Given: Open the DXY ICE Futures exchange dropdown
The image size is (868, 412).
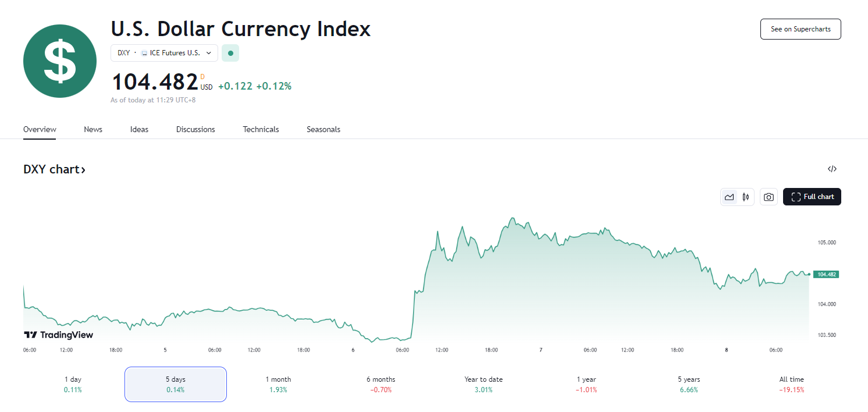Looking at the screenshot, I should point(164,53).
